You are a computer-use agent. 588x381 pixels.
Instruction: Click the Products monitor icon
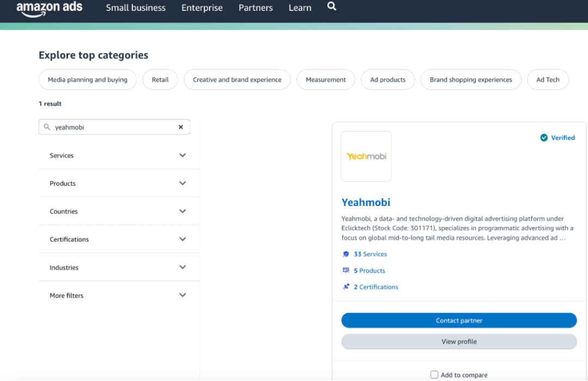[346, 270]
